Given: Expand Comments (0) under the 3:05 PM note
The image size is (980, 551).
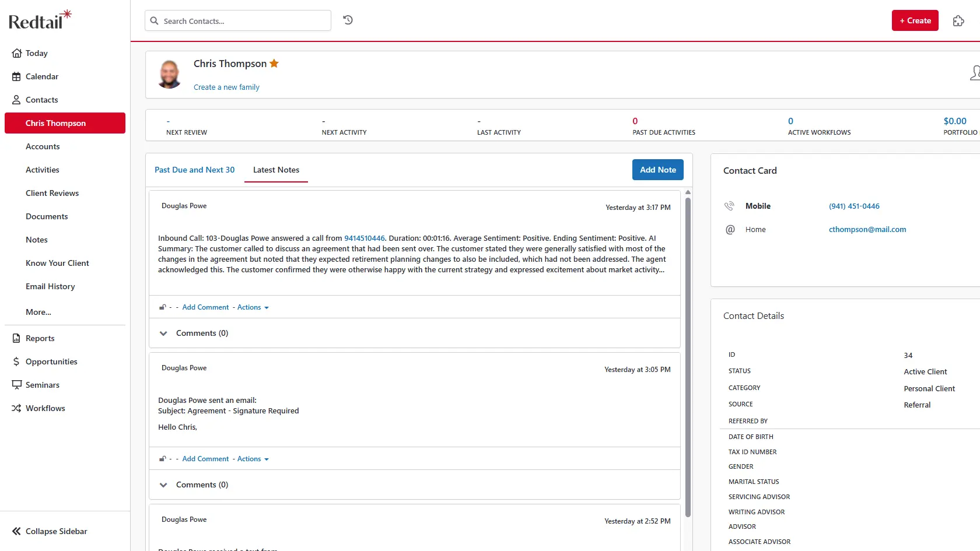Looking at the screenshot, I should click(163, 485).
